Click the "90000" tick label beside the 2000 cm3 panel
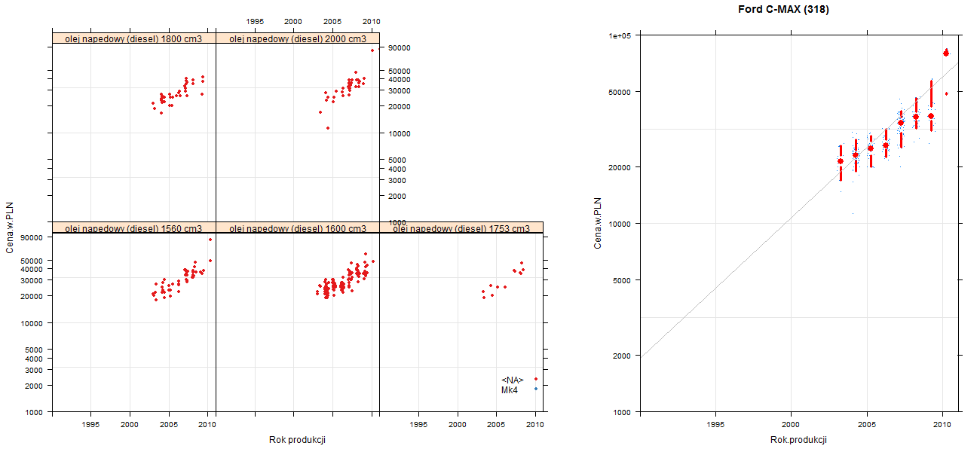This screenshot has width=980, height=452. [x=398, y=48]
